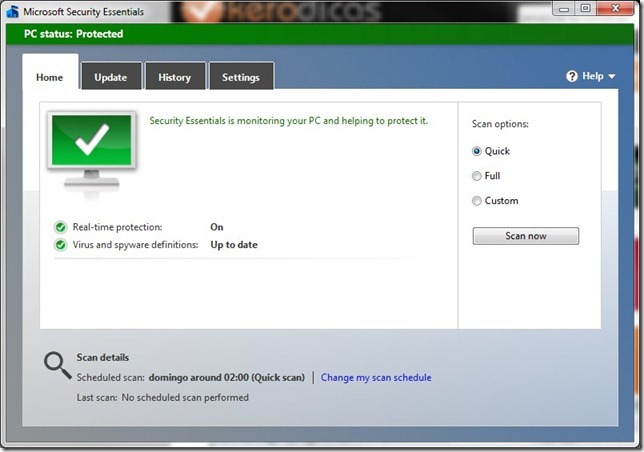644x452 pixels.
Task: Click the 'No scheduled scan performed' text
Action: (185, 397)
